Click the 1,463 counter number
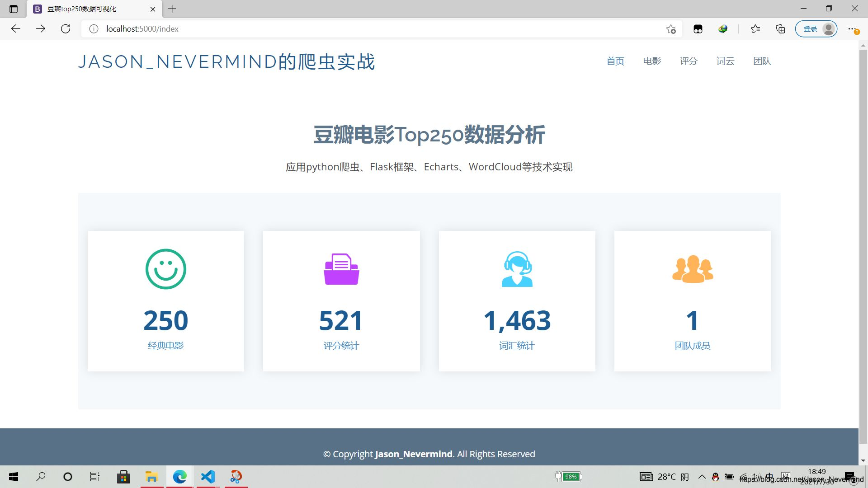This screenshot has width=868, height=488. [x=517, y=320]
